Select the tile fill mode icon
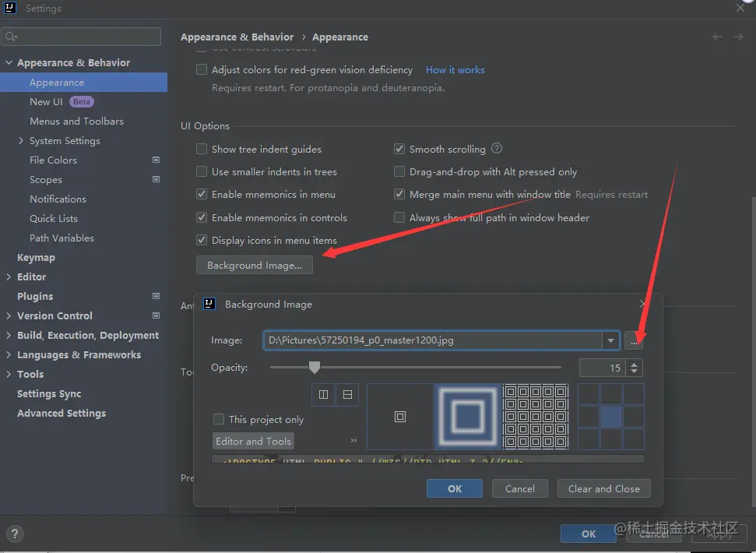 pyautogui.click(x=536, y=417)
